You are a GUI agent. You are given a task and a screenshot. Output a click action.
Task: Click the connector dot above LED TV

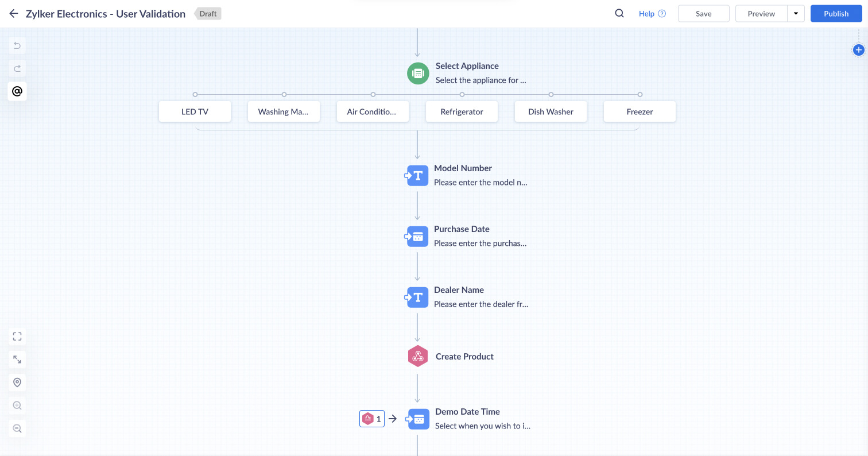(195, 94)
